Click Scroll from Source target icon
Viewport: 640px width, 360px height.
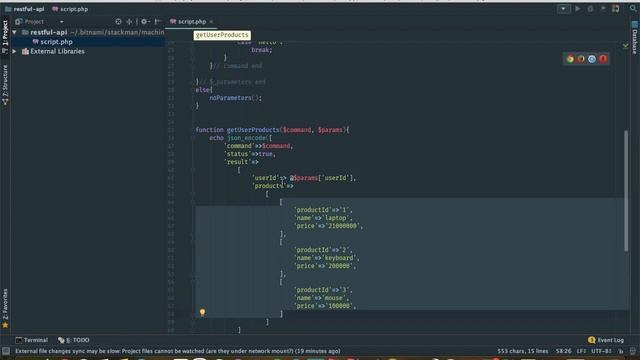pos(118,22)
